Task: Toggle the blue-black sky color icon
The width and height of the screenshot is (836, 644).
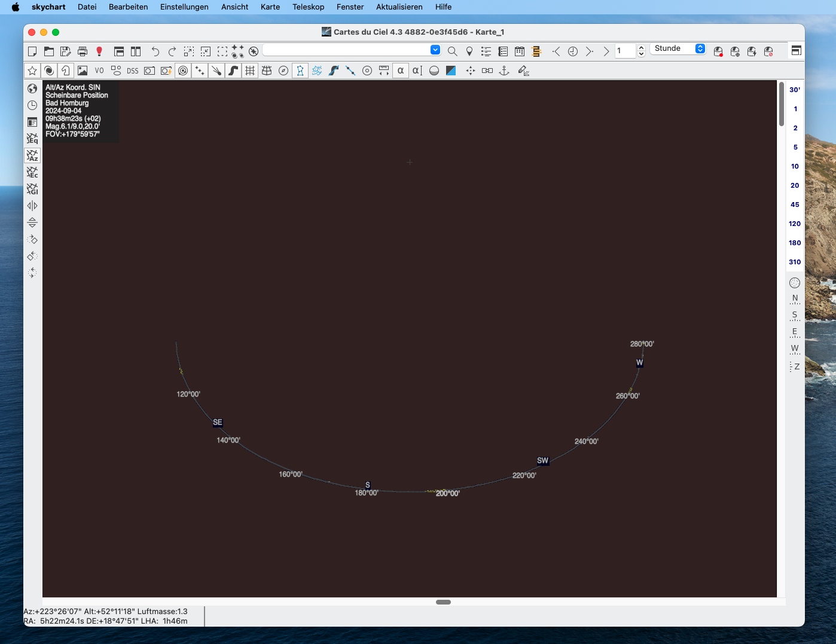Action: click(451, 71)
